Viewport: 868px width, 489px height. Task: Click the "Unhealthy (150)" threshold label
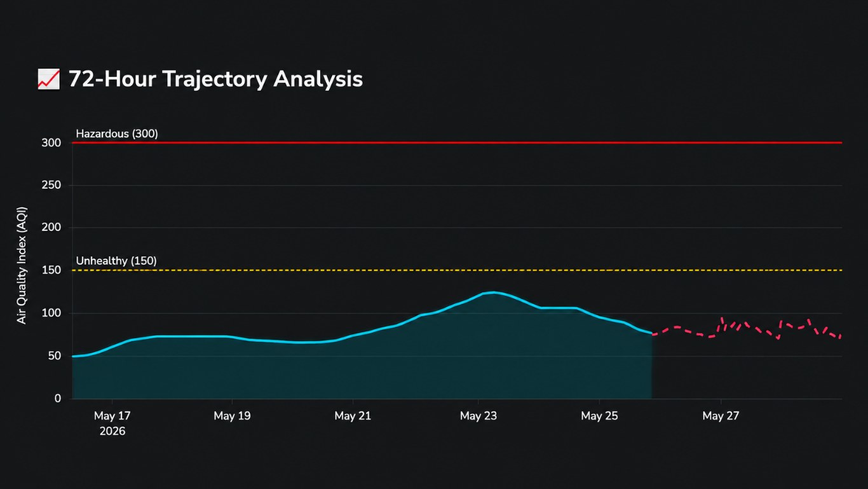coord(116,261)
